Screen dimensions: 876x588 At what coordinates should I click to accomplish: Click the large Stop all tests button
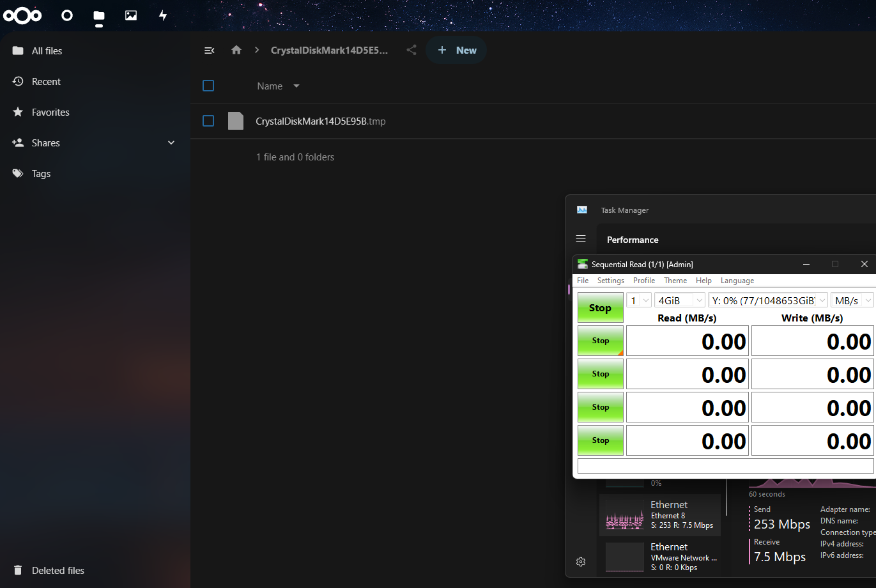tap(601, 307)
